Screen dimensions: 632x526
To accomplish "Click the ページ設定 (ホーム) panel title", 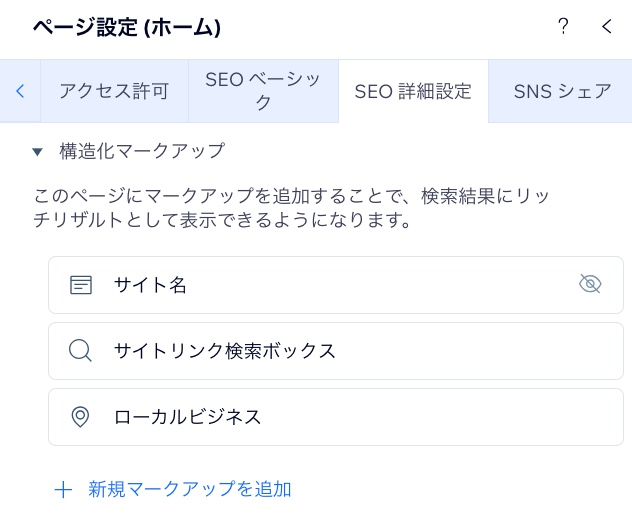I will tap(127, 27).
